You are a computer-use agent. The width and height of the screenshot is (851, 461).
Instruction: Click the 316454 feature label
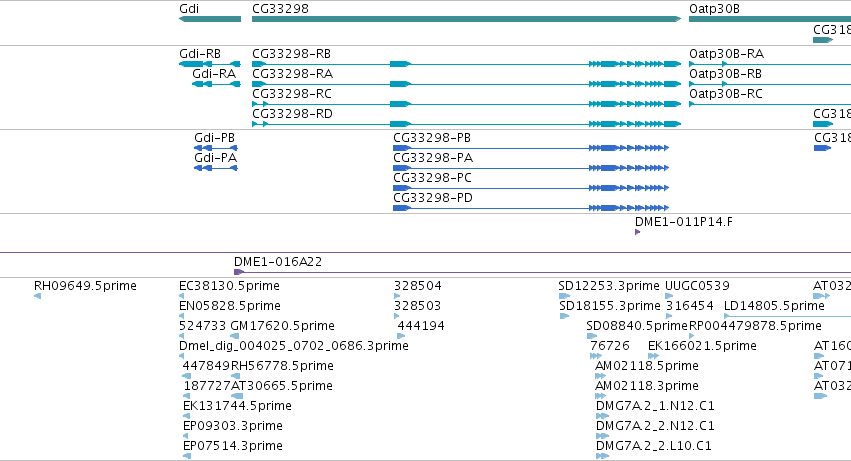coord(690,306)
